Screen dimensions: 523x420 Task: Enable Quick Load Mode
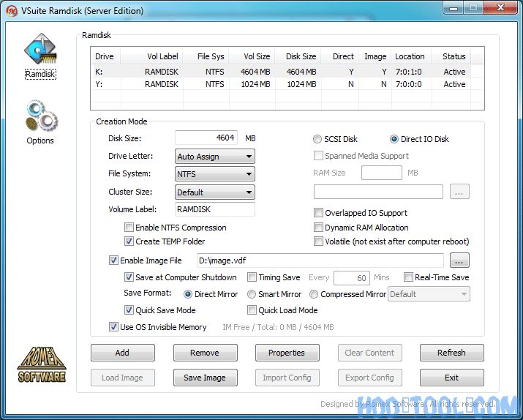coord(252,310)
